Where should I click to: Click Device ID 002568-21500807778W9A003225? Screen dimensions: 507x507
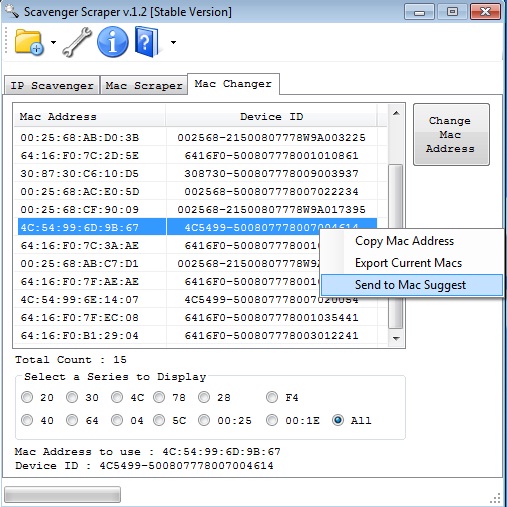coord(271,138)
